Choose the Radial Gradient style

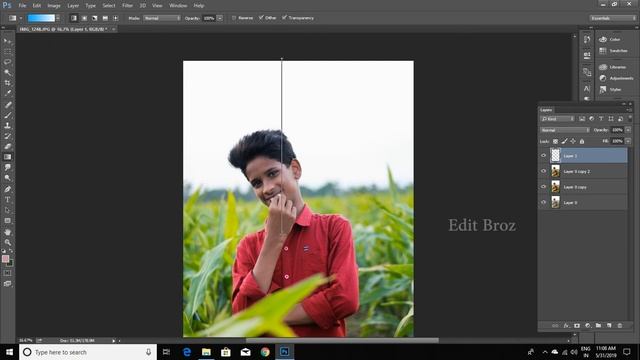[x=84, y=18]
